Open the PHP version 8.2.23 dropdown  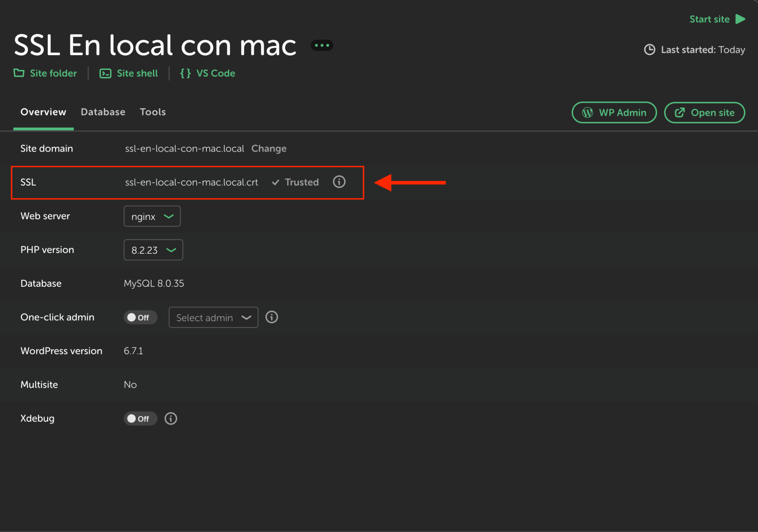tap(153, 250)
